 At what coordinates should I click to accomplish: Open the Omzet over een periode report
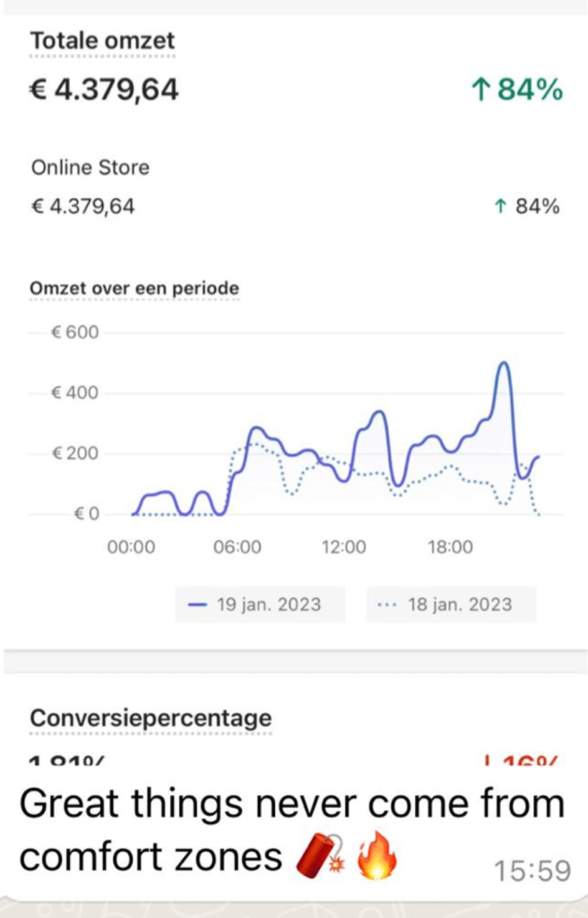[x=134, y=288]
